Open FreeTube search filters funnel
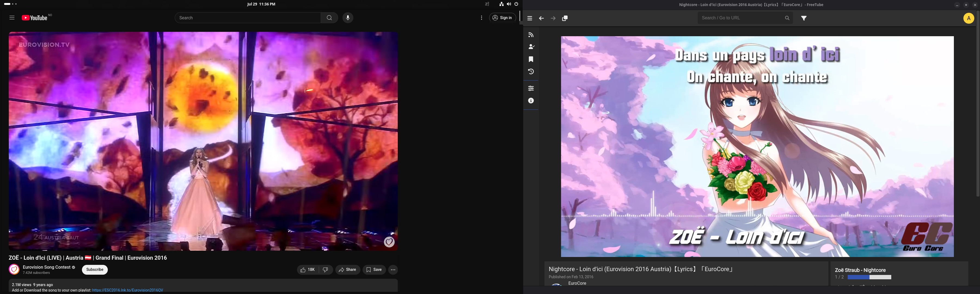 pos(804,18)
